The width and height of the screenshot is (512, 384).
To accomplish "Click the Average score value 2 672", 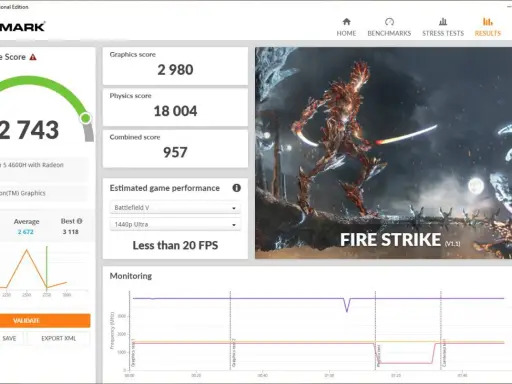I will 26,232.
